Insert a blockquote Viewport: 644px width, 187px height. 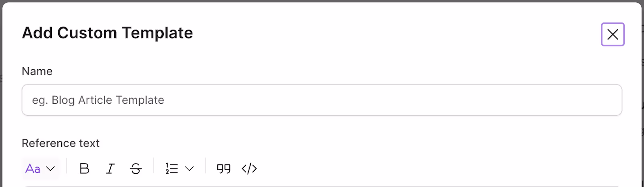(224, 169)
